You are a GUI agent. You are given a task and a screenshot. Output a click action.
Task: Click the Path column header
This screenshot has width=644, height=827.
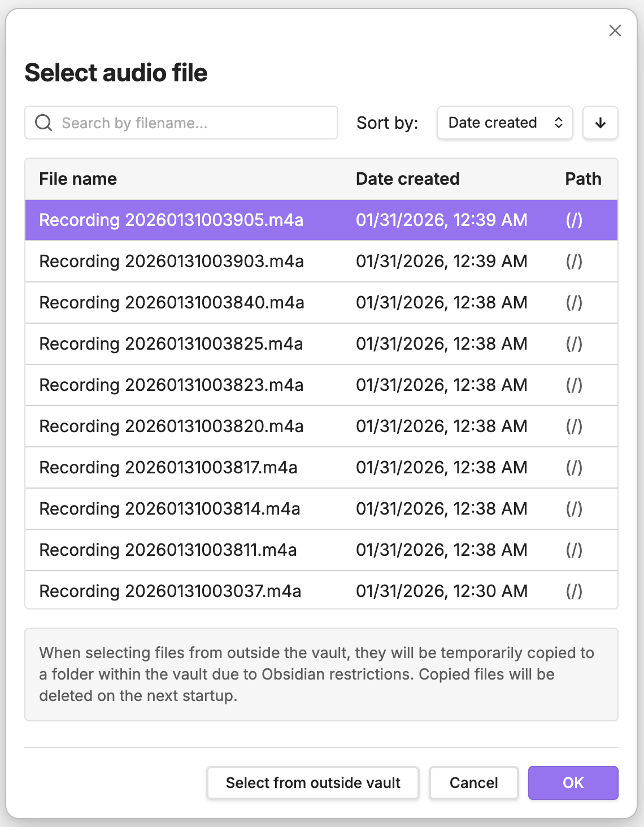coord(583,179)
